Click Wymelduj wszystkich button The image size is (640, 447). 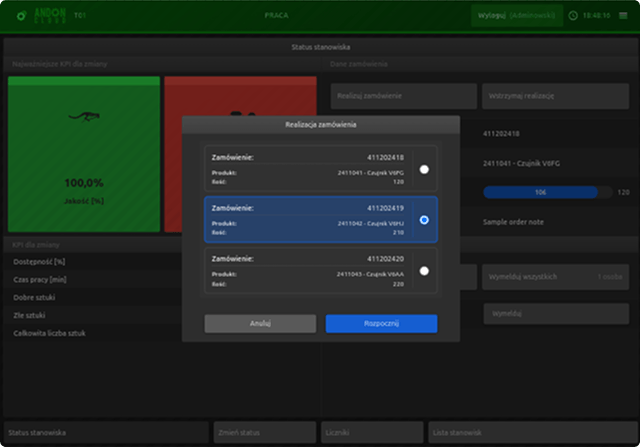(x=555, y=277)
